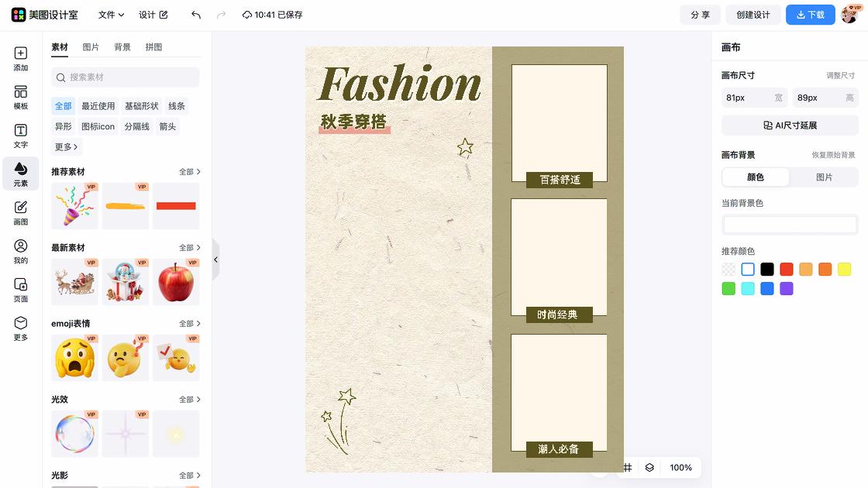This screenshot has height=488, width=868.
Task: Pick the black recommended color swatch
Action: [766, 270]
